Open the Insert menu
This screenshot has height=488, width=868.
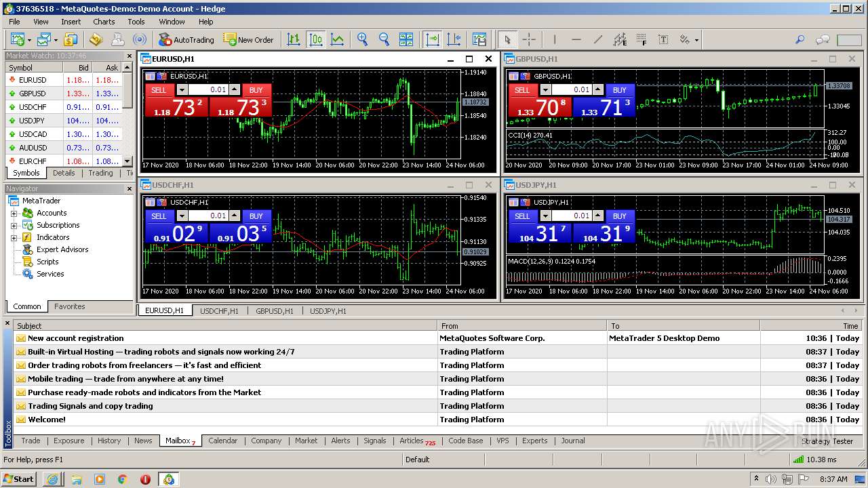pyautogui.click(x=71, y=22)
